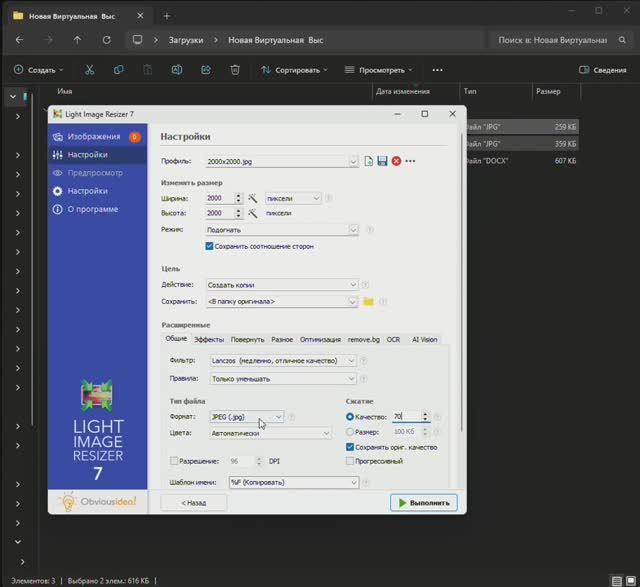Viewport: 640px width, 587px height.
Task: Switch to the Оптимизация tab
Action: tap(320, 339)
